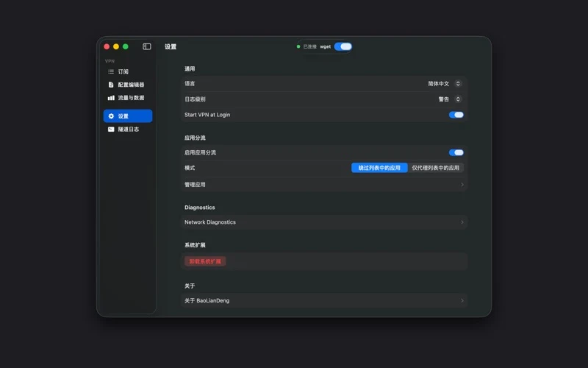Click the 应用分流 section heading

[195, 138]
